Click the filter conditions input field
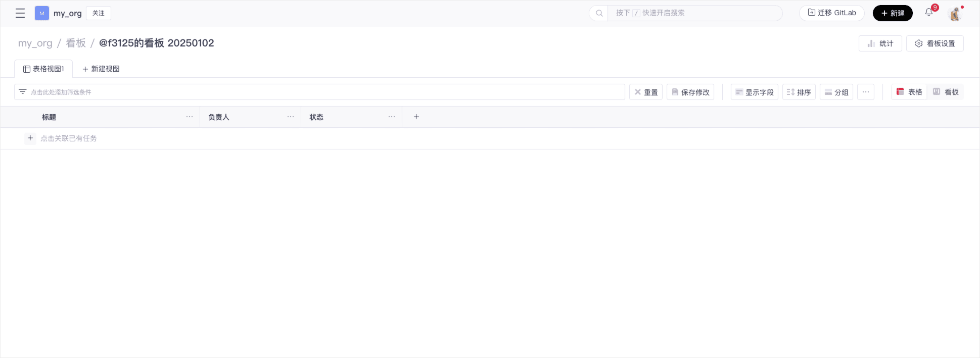This screenshot has width=980, height=358. pos(319,92)
